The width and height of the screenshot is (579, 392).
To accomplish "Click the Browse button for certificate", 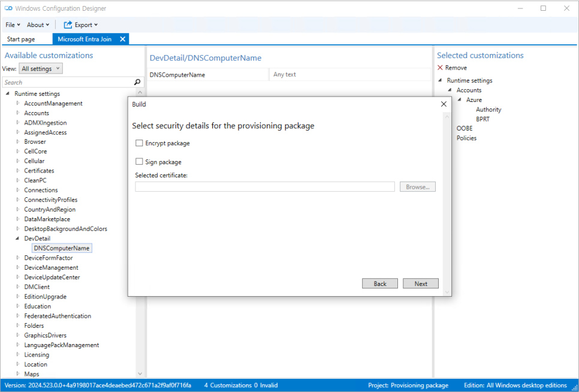I will (x=418, y=187).
